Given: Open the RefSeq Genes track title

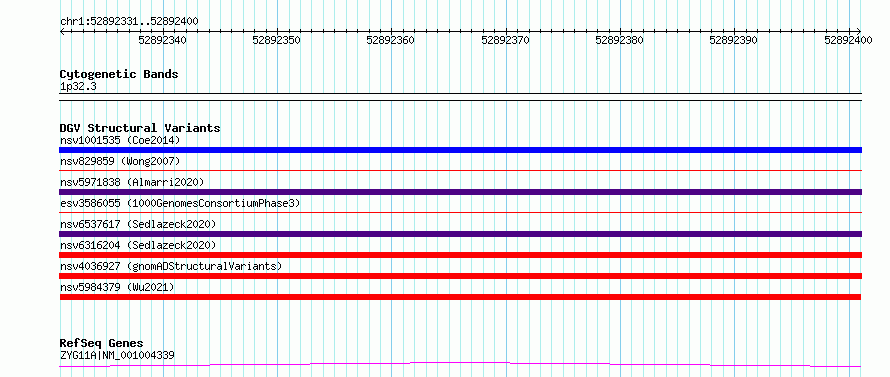Looking at the screenshot, I should point(101,343).
